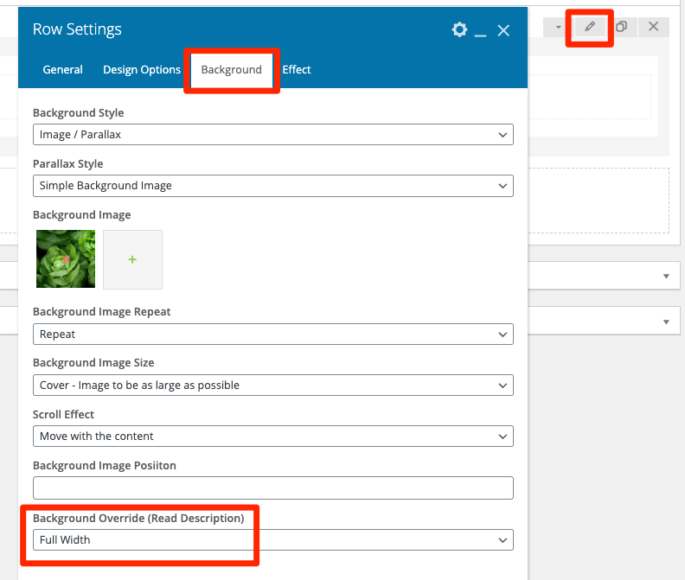
Task: Add a background image with the plus tile
Action: 132,260
